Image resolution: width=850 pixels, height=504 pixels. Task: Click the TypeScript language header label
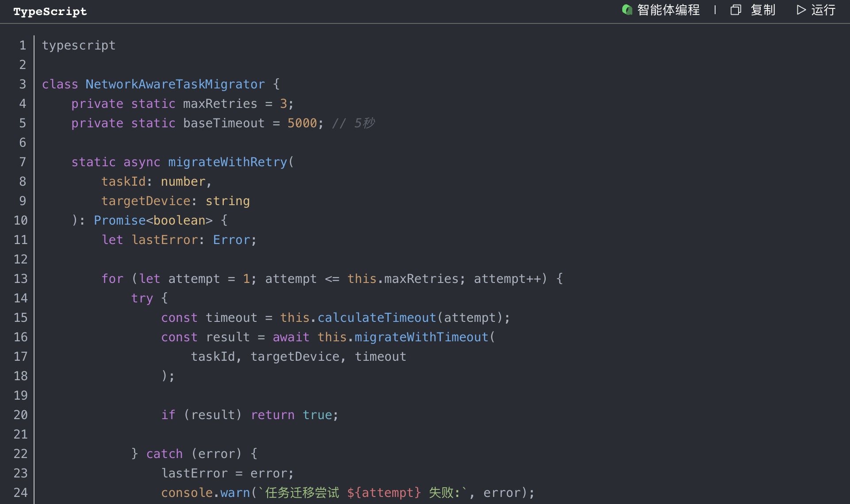pyautogui.click(x=50, y=11)
